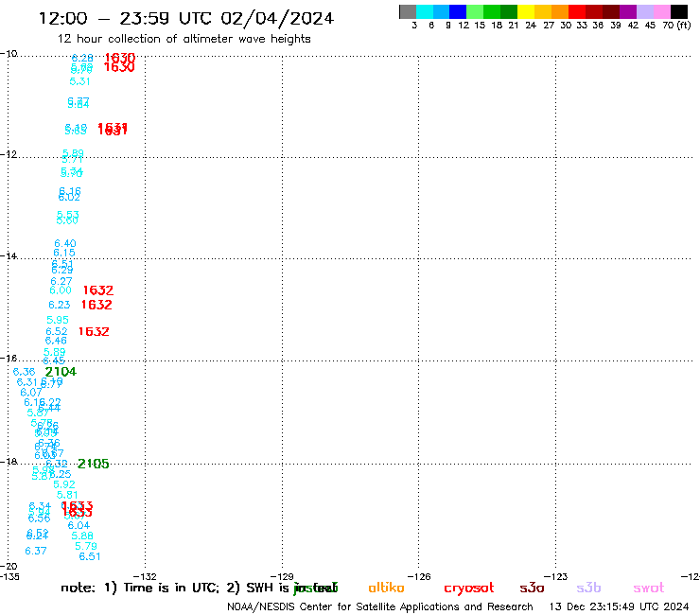Screen dimensions: 700x615
Task: Click the "1632" time stamp beside 6.00
Action: (x=98, y=290)
